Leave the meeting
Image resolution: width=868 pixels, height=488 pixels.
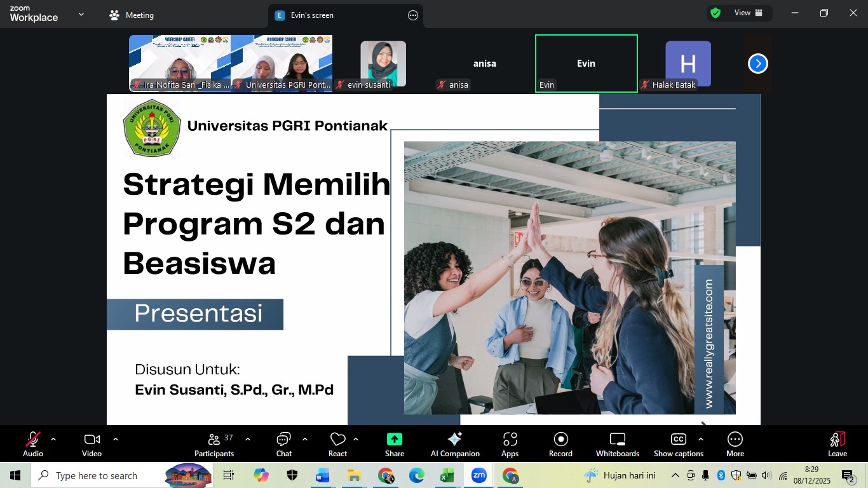pos(837,444)
